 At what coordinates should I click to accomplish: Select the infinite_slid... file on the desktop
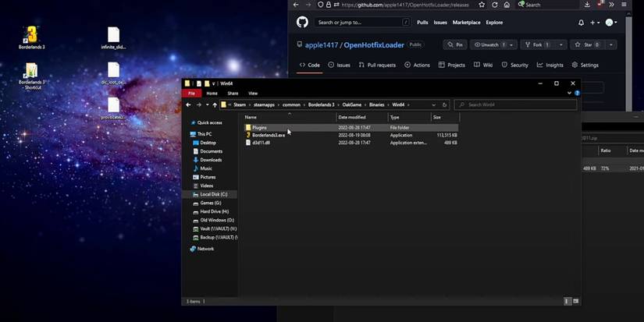[x=113, y=38]
